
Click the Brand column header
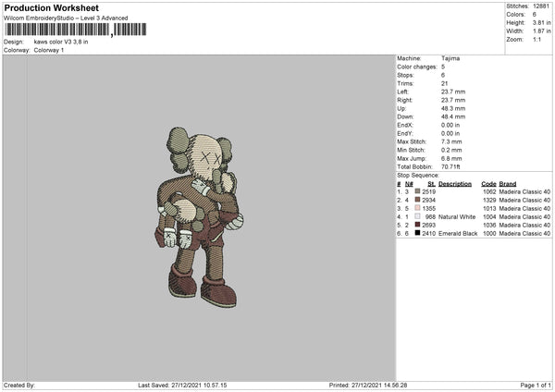(x=509, y=183)
